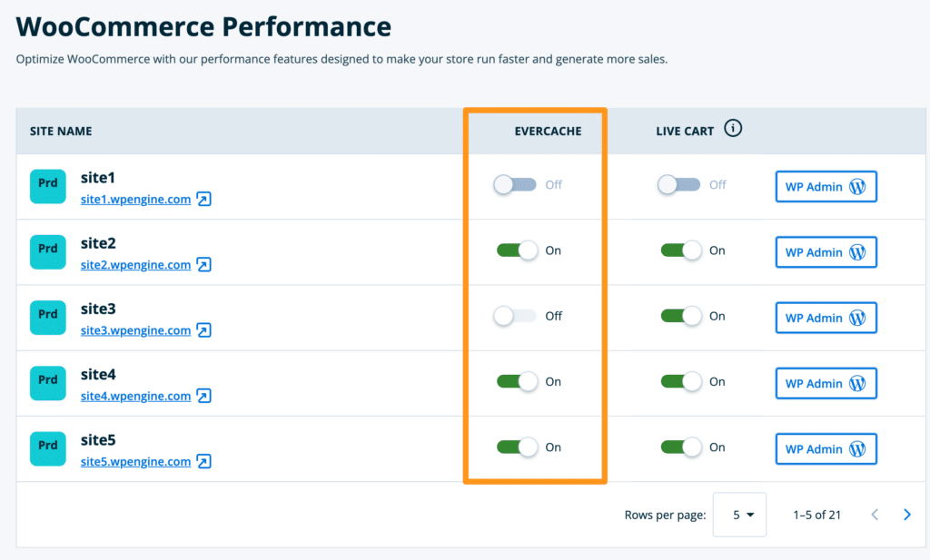Click the EVERCACHE column header
This screenshot has height=560, width=930.
pyautogui.click(x=548, y=131)
